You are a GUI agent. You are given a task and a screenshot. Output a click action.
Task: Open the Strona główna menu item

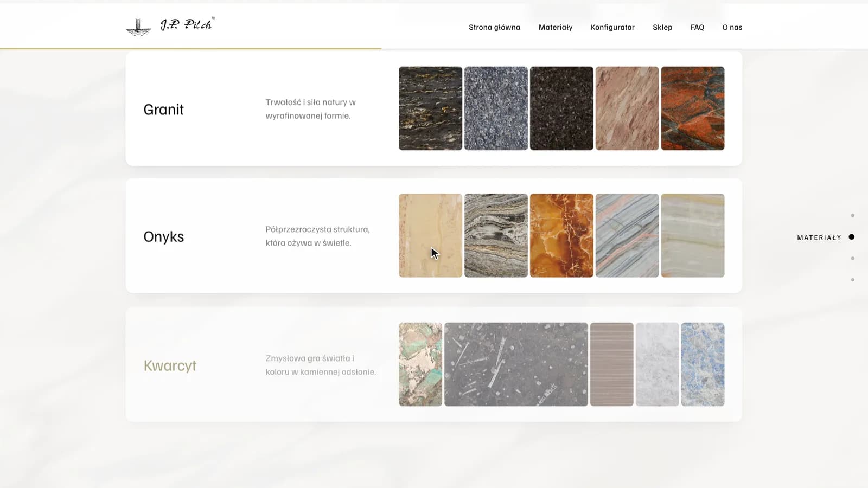[494, 27]
